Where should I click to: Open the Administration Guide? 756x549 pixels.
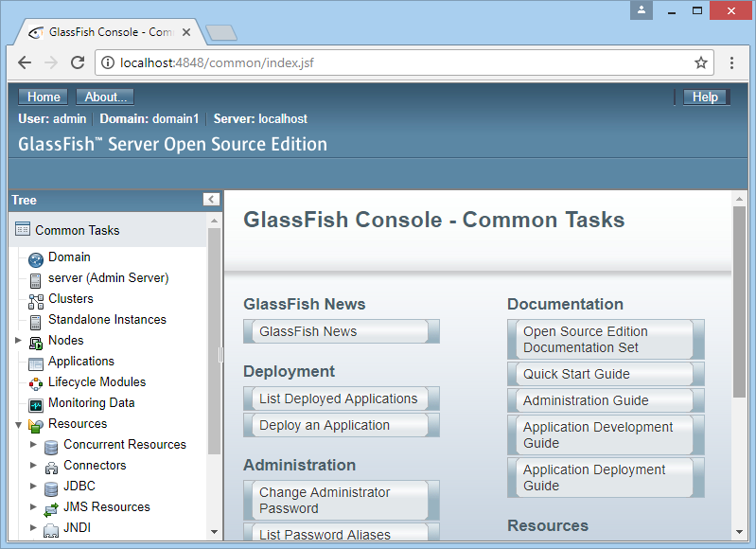(606, 400)
